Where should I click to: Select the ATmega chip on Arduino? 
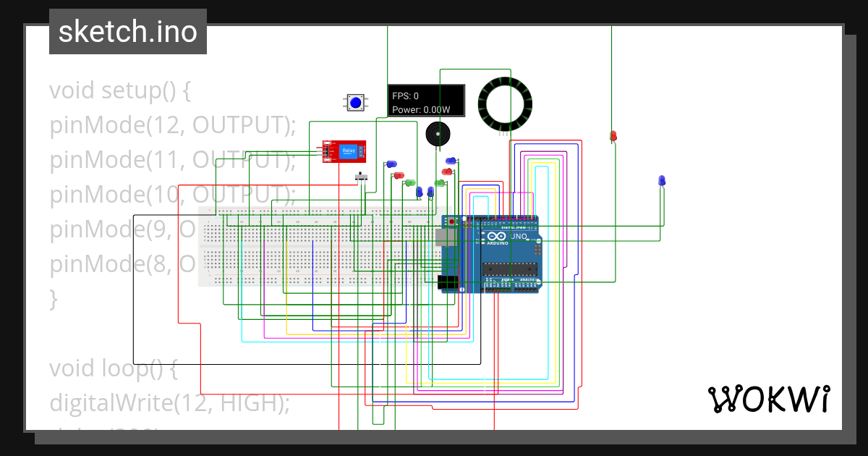pos(508,269)
